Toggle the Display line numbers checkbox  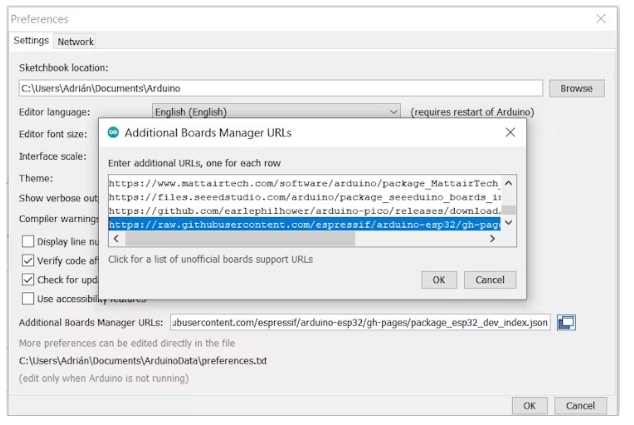tap(28, 242)
